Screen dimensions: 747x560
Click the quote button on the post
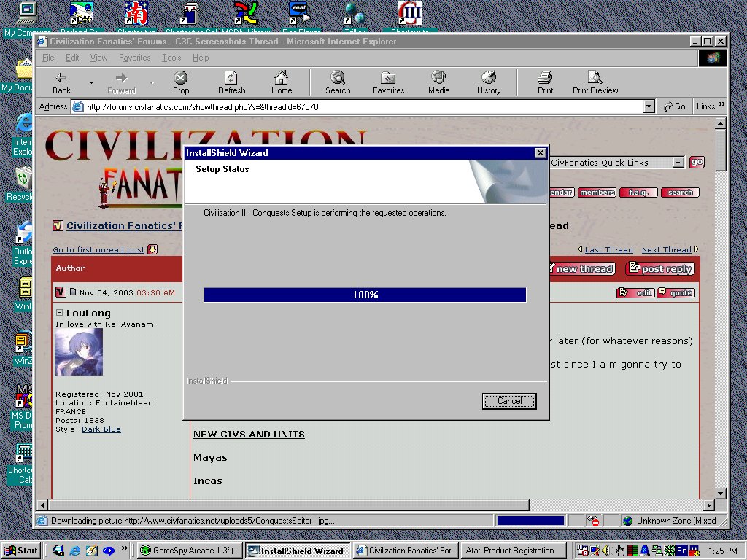[x=676, y=292]
